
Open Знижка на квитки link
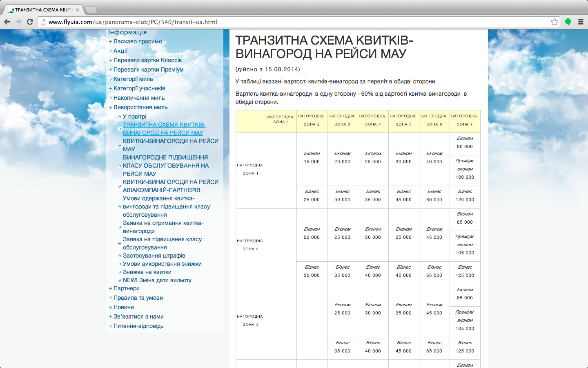(147, 272)
